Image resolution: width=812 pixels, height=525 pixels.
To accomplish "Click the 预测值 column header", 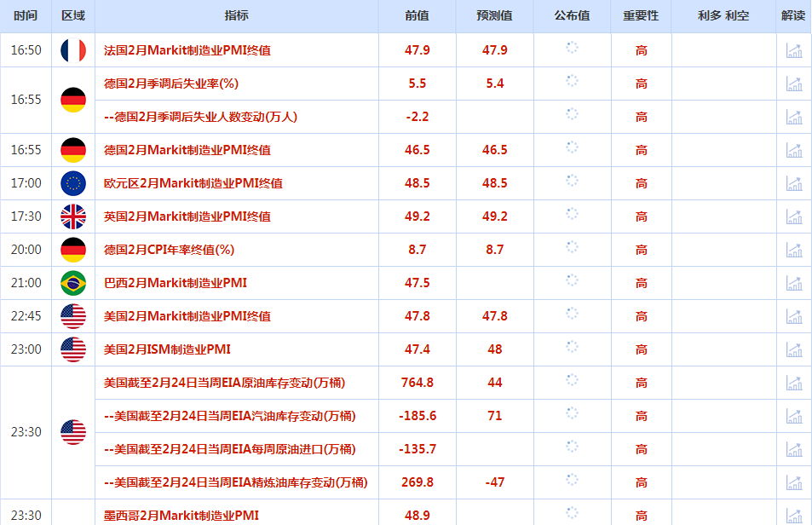I will point(494,15).
